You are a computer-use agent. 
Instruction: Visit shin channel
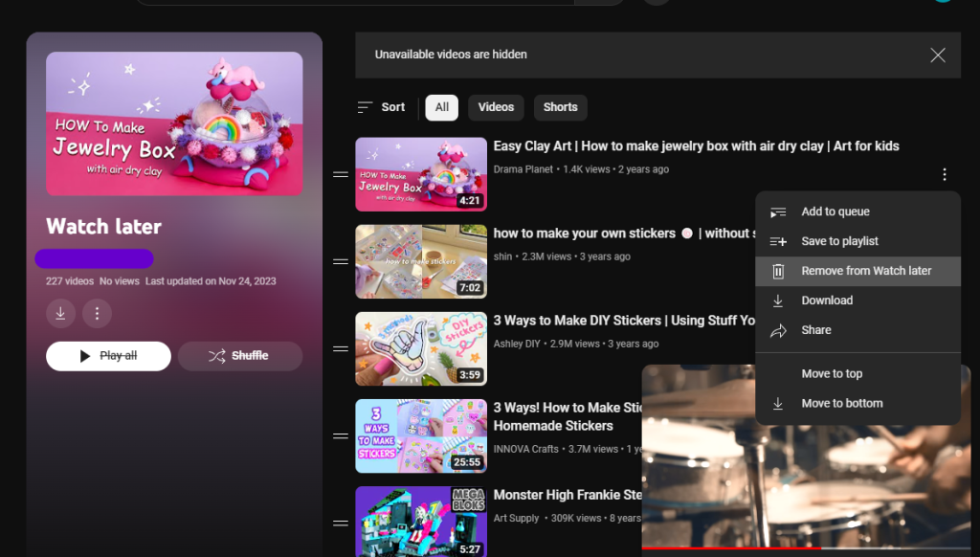[502, 256]
